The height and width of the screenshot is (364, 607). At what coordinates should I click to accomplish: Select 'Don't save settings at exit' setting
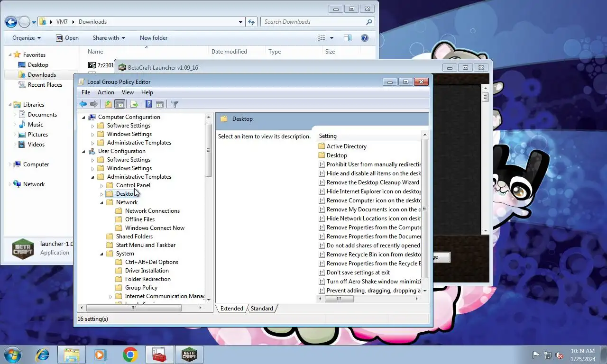pyautogui.click(x=354, y=273)
